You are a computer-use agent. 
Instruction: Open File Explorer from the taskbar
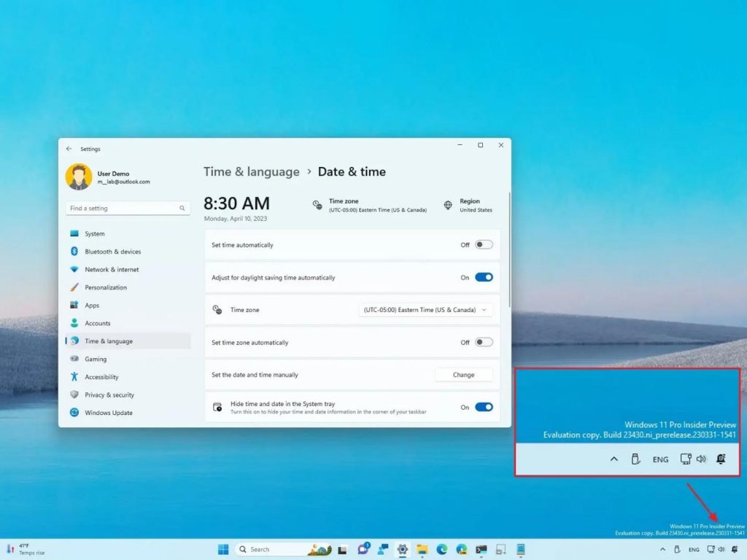[422, 550]
